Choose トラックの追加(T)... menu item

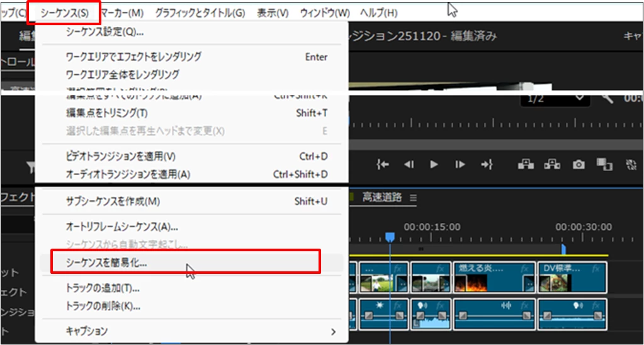coord(191,288)
